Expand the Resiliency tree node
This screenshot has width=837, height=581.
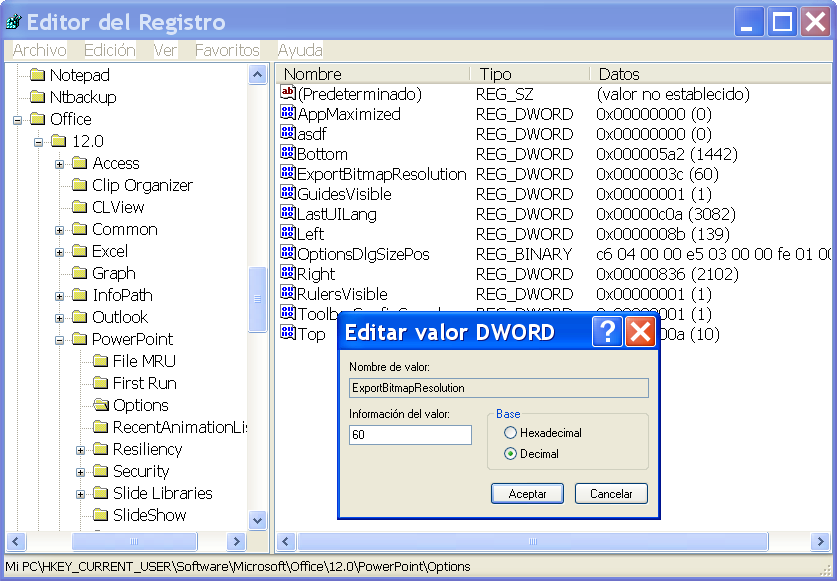80,450
